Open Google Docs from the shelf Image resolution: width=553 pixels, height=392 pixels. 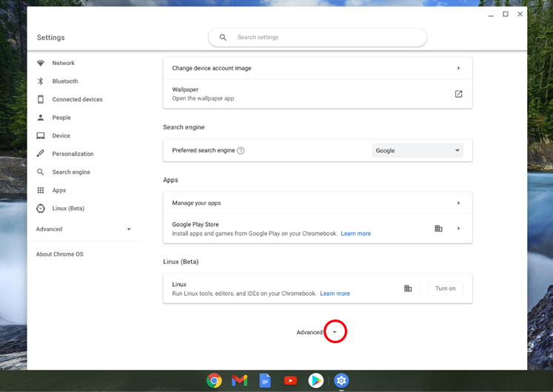pyautogui.click(x=265, y=380)
